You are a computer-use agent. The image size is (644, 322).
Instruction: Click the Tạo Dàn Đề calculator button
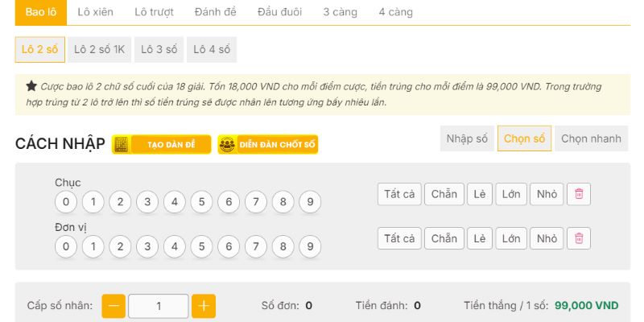(x=162, y=145)
